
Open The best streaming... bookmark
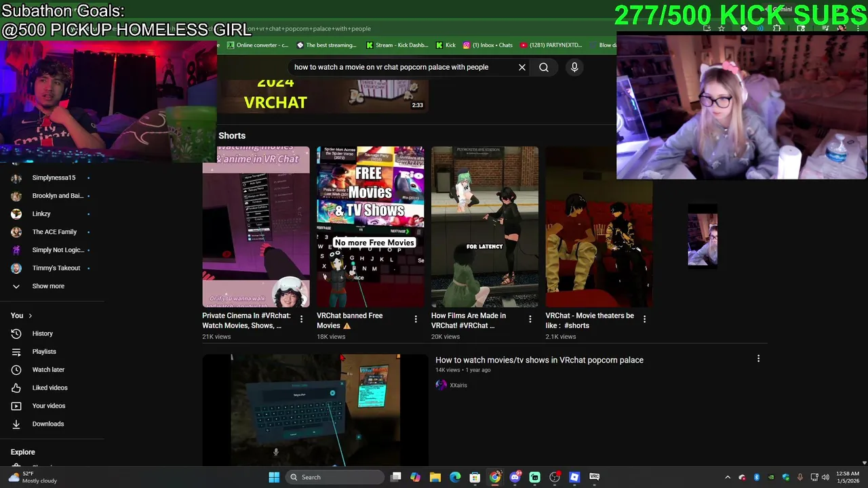coord(326,45)
